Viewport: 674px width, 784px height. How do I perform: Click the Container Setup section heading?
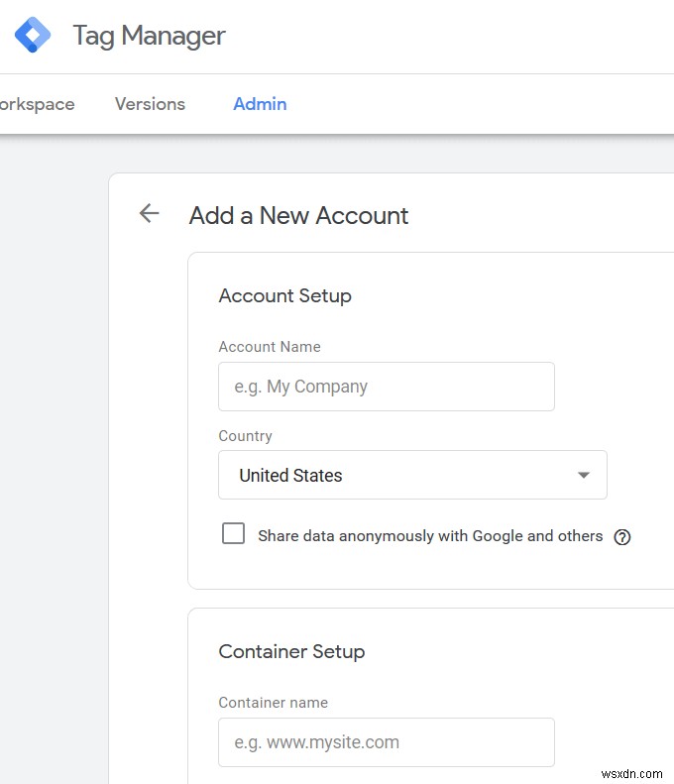pos(291,651)
